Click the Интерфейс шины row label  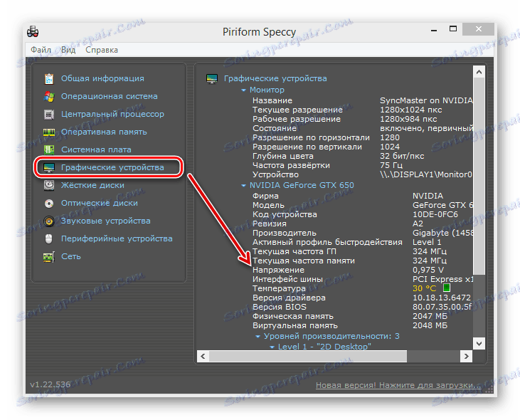pos(287,279)
